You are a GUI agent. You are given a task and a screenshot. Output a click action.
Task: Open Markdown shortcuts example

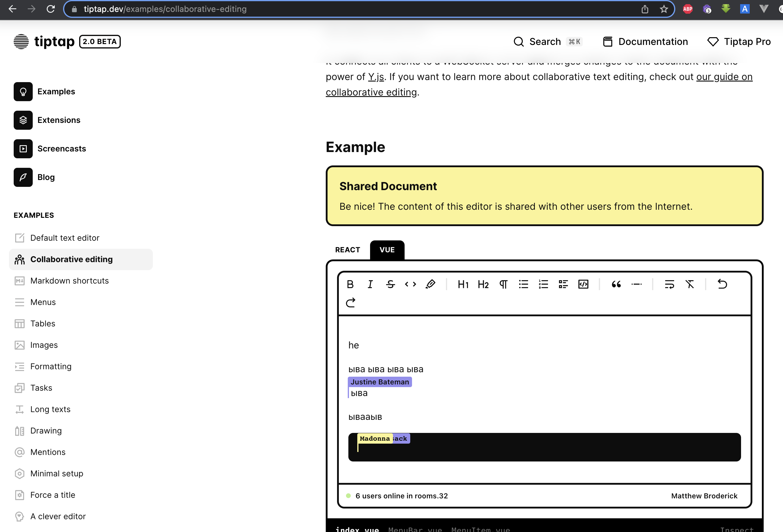coord(69,281)
